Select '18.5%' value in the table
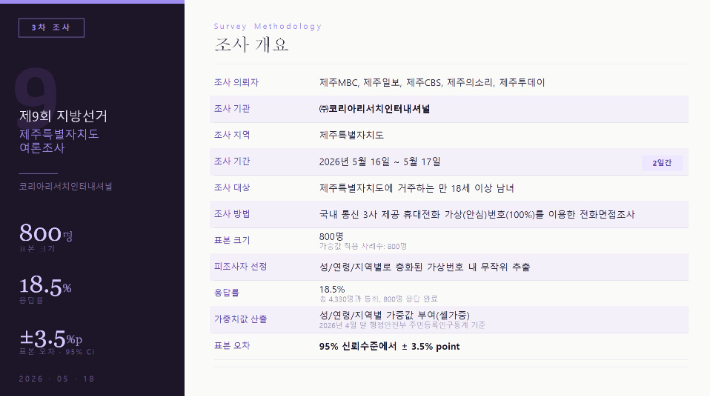The height and width of the screenshot is (396, 710). 332,289
